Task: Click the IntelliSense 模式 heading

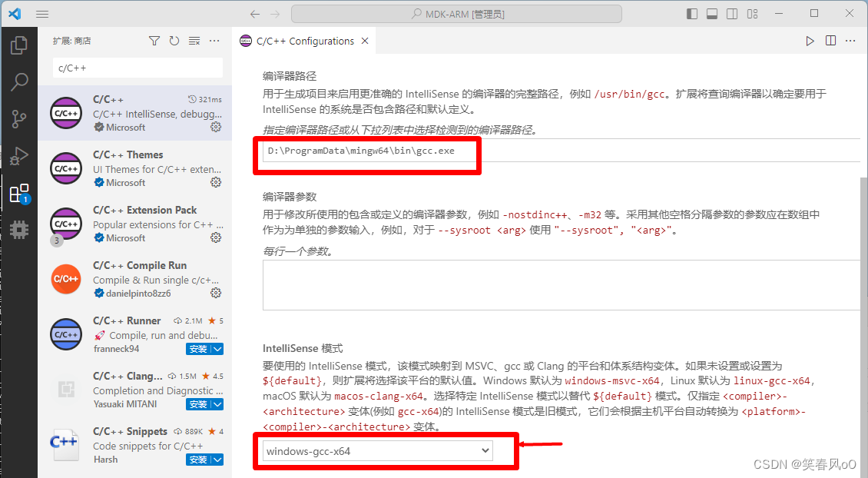Action: pos(303,348)
